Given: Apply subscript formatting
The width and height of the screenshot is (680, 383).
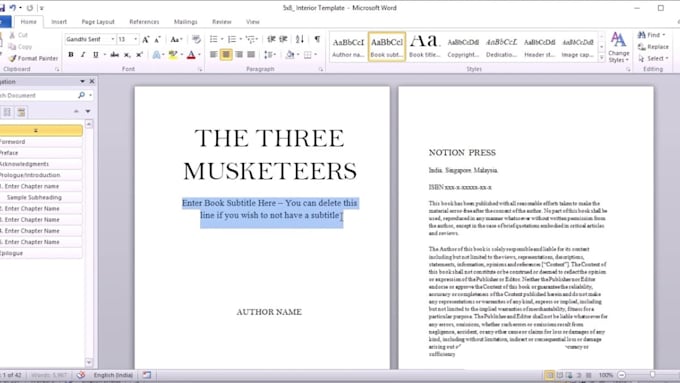Looking at the screenshot, I should (x=127, y=55).
